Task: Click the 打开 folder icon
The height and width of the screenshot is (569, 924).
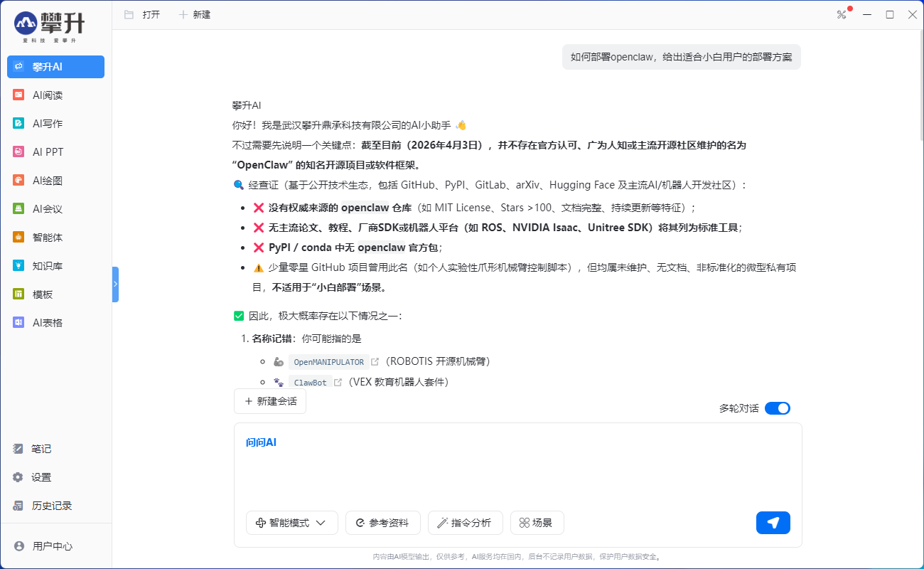Action: pyautogui.click(x=129, y=14)
